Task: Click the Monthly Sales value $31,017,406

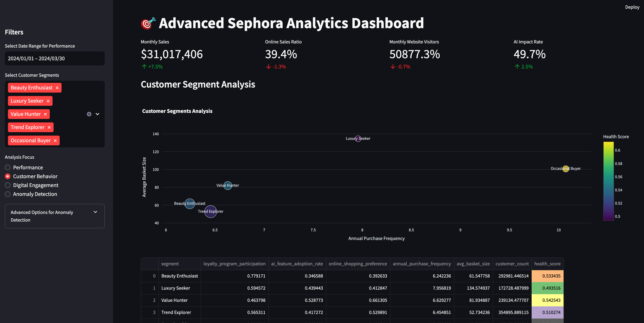Action: (x=172, y=54)
